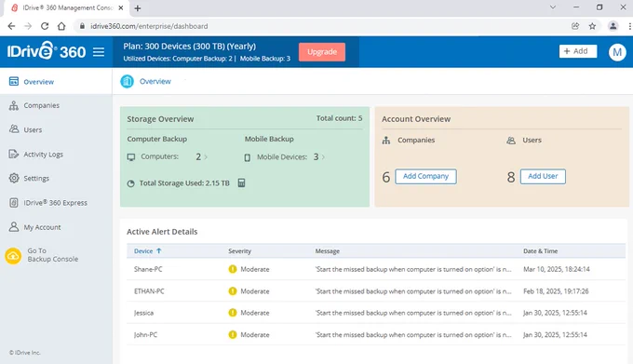This screenshot has height=364, width=633.
Task: Sort alerts by Device column
Action: (x=143, y=251)
